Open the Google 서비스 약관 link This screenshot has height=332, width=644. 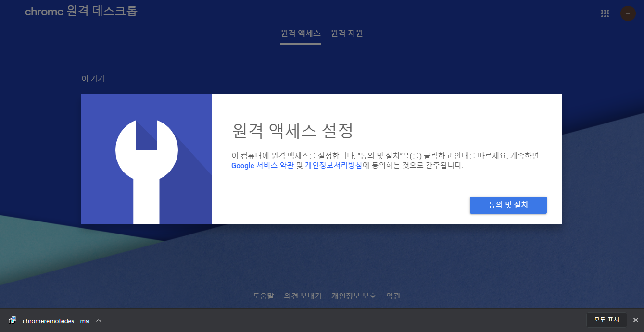(263, 166)
